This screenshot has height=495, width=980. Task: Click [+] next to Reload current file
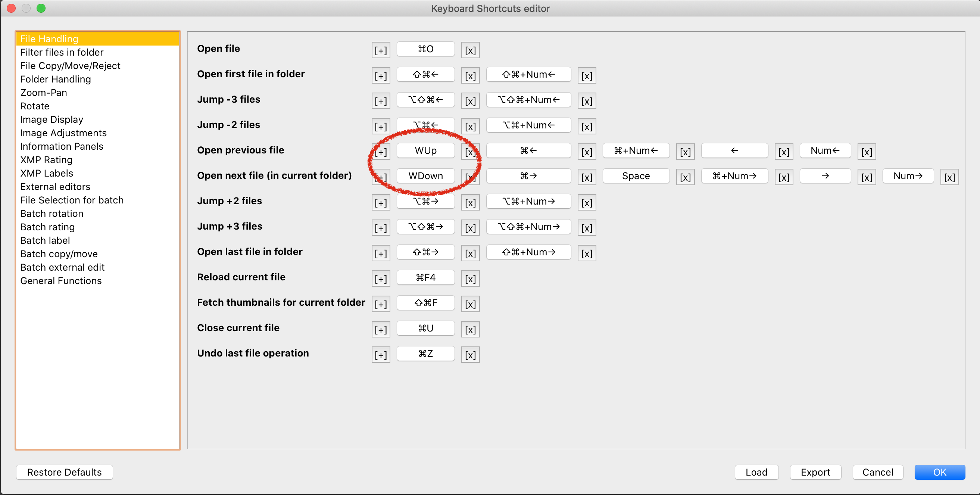(380, 279)
